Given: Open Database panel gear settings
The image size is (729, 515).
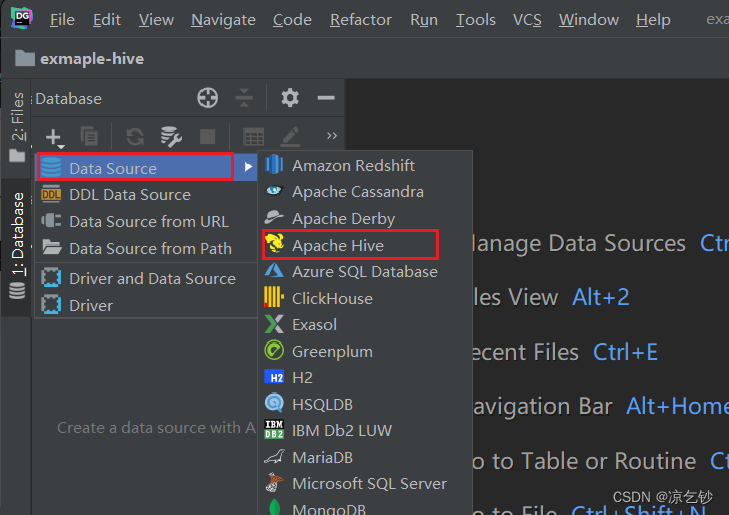Looking at the screenshot, I should click(x=290, y=98).
